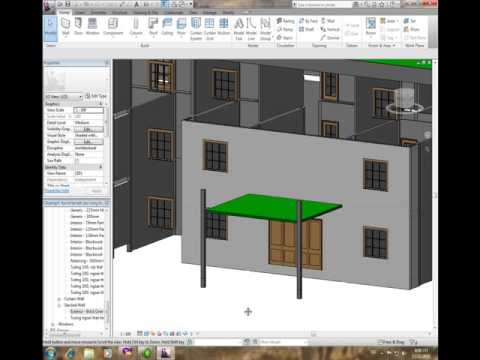Choose the Wall opening tool

(328, 21)
